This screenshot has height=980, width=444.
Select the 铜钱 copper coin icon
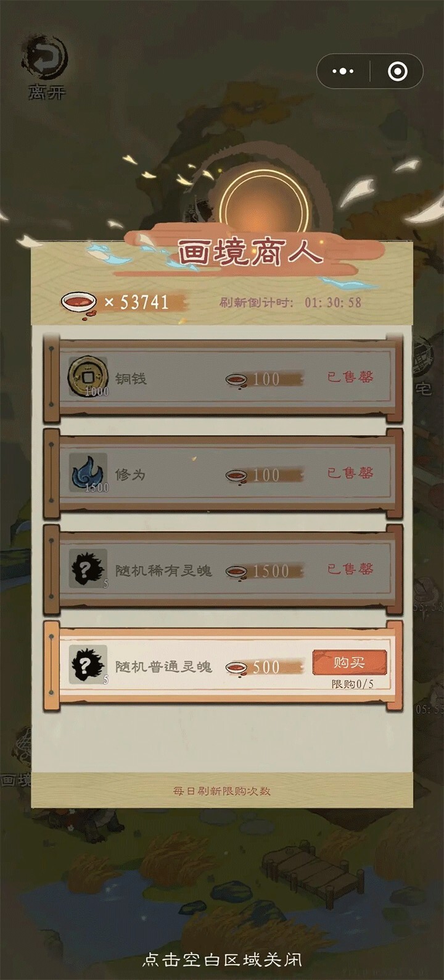coord(88,378)
